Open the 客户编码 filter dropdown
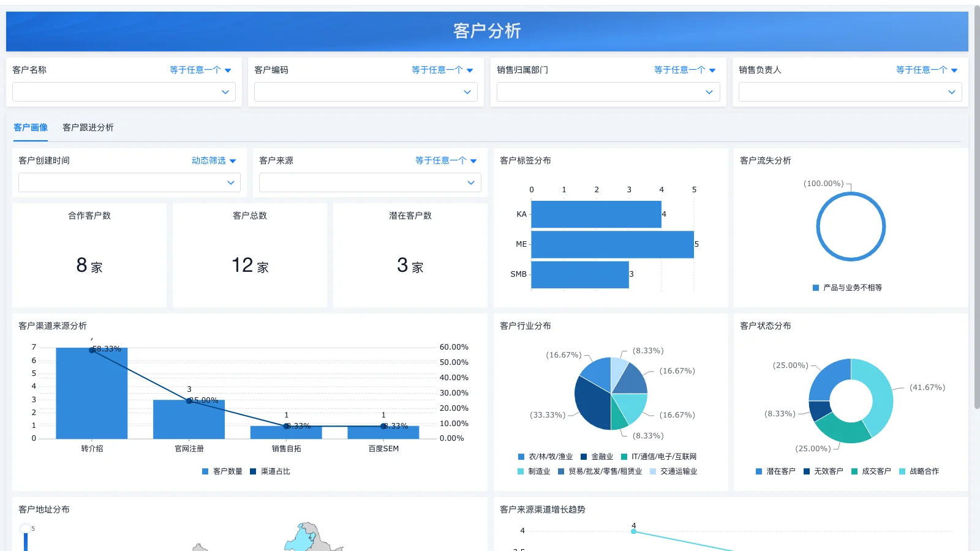This screenshot has height=551, width=980. (x=366, y=92)
